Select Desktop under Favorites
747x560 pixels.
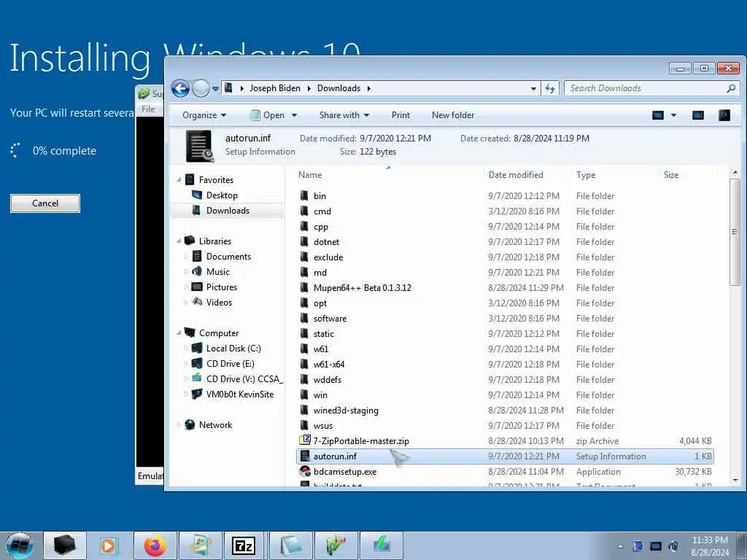tap(222, 195)
